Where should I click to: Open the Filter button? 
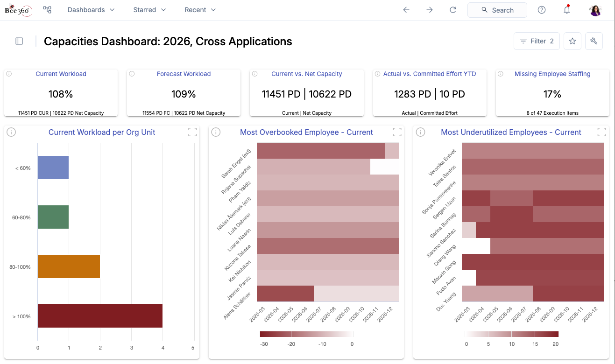click(x=537, y=41)
